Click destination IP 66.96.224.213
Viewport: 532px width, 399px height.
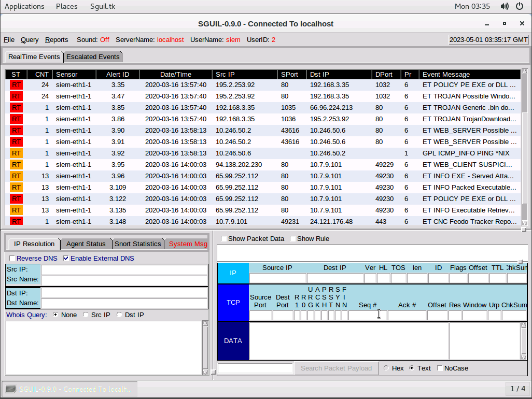[331, 108]
